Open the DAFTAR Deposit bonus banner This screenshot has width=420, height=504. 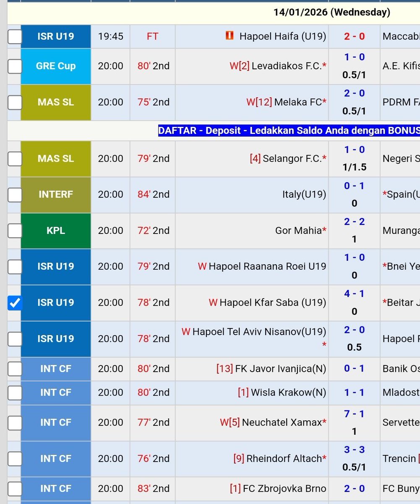289,131
